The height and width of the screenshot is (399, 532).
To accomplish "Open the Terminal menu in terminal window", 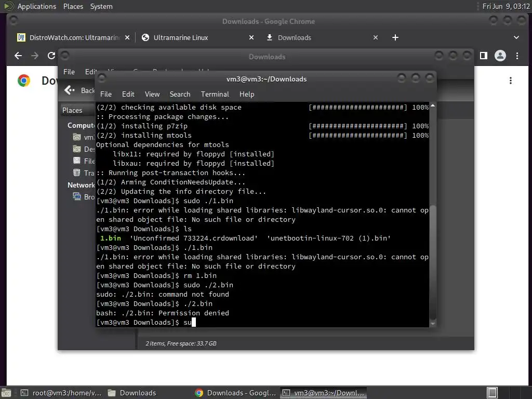I will tap(215, 95).
